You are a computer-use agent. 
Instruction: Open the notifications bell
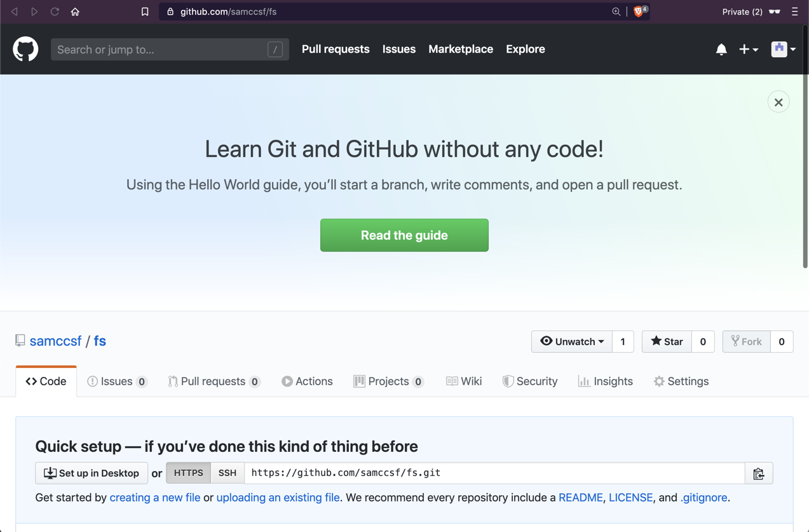(x=721, y=49)
